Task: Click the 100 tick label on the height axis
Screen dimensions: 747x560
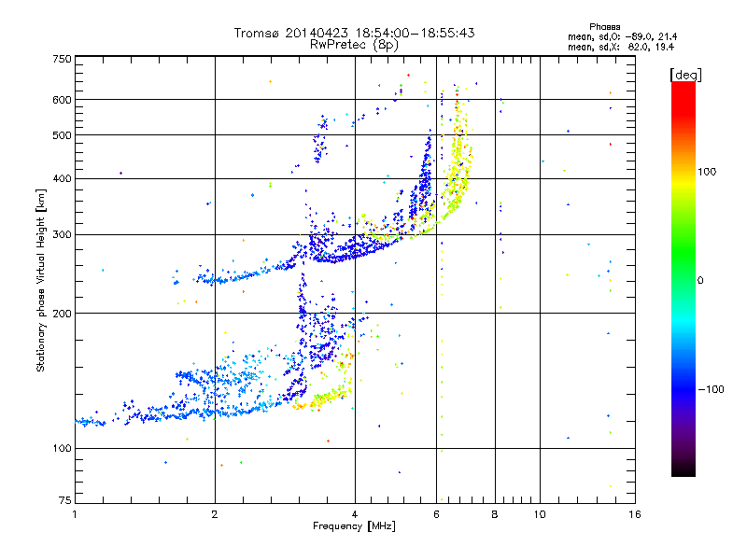Action: [62, 448]
